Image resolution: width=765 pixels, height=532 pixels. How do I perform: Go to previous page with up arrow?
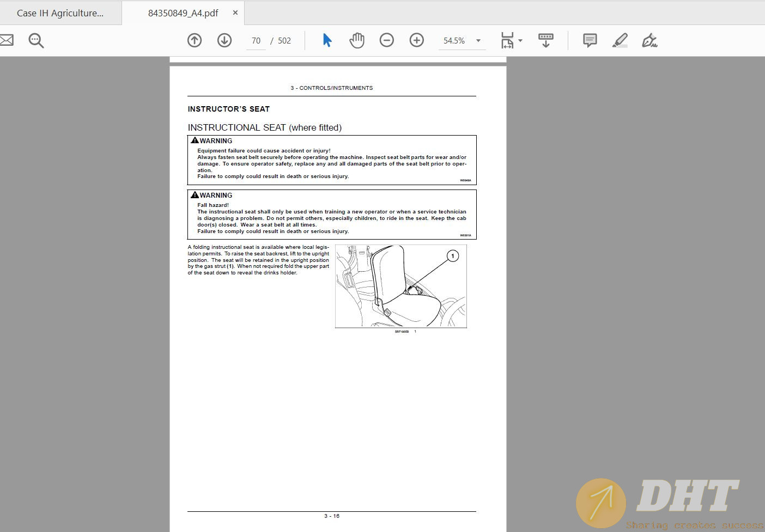click(x=195, y=40)
